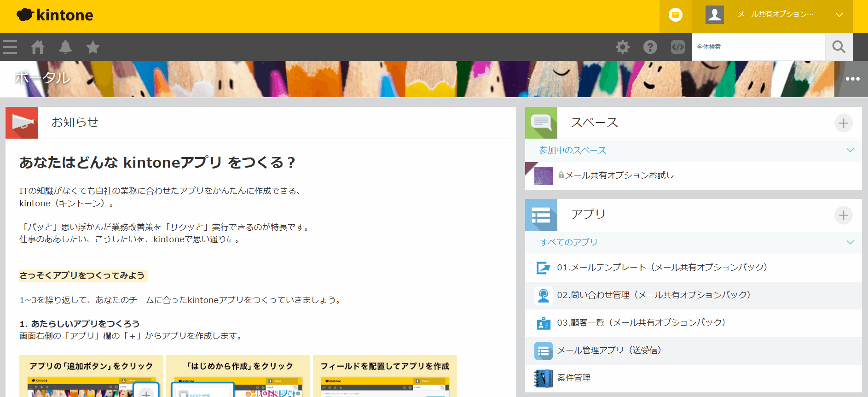Click the すべてのアプリ label
This screenshot has width=868, height=397.
[568, 242]
